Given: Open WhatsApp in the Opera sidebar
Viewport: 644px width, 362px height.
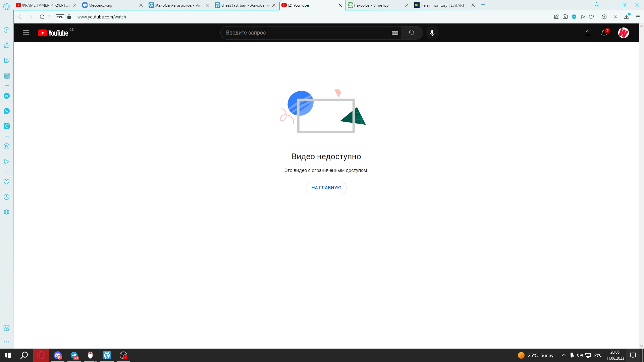Looking at the screenshot, I should click(7, 111).
